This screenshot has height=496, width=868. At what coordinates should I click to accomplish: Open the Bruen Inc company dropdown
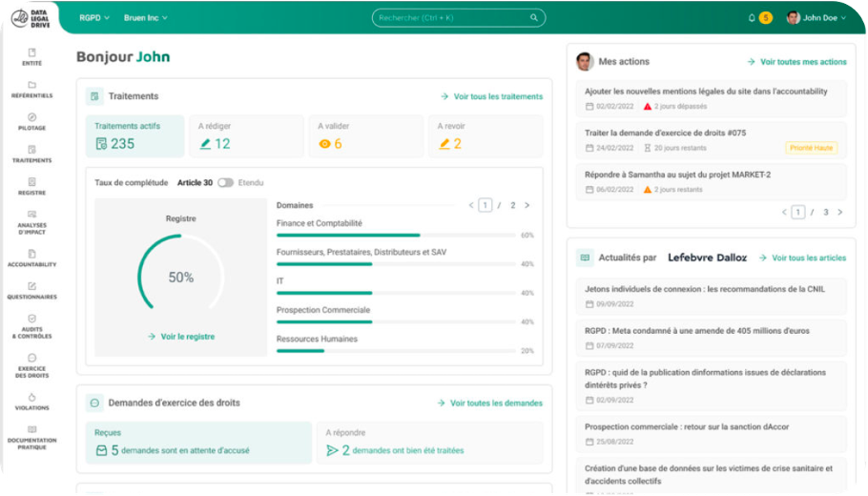point(145,17)
